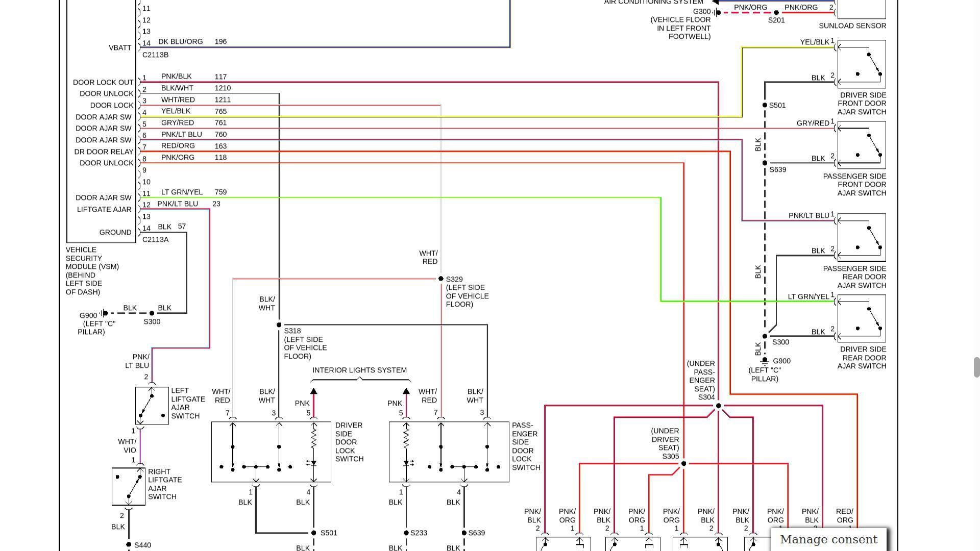980x551 pixels.
Task: Click the Driver Side Rear Door Ajar switch symbol
Action: click(861, 319)
